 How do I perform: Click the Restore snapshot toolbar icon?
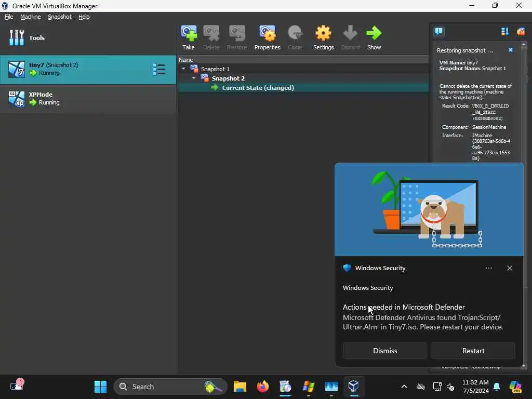[x=237, y=37]
